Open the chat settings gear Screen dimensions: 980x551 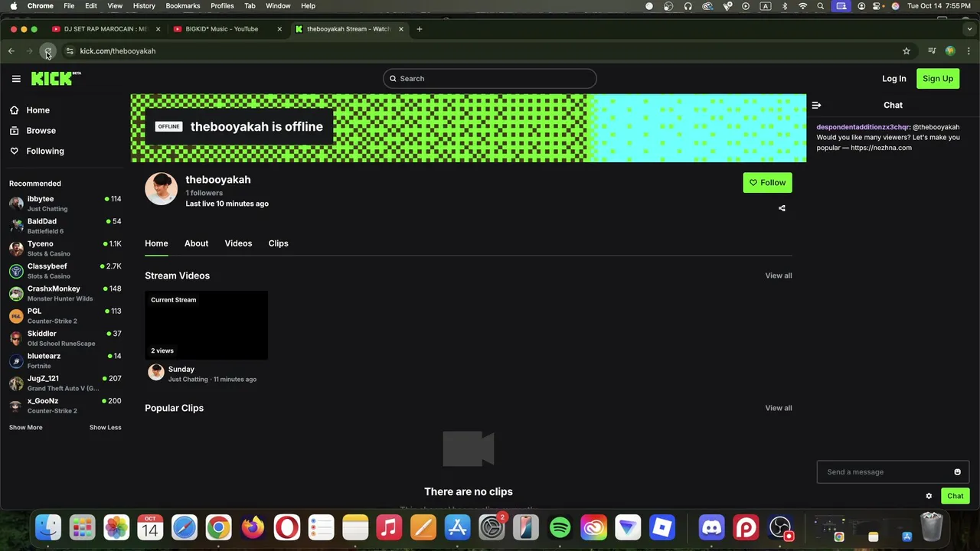pyautogui.click(x=929, y=496)
